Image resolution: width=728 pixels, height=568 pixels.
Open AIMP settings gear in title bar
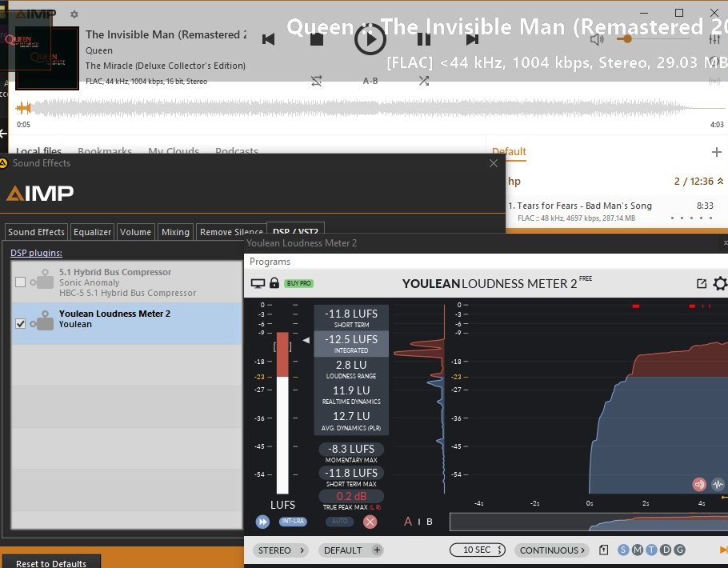[74, 14]
